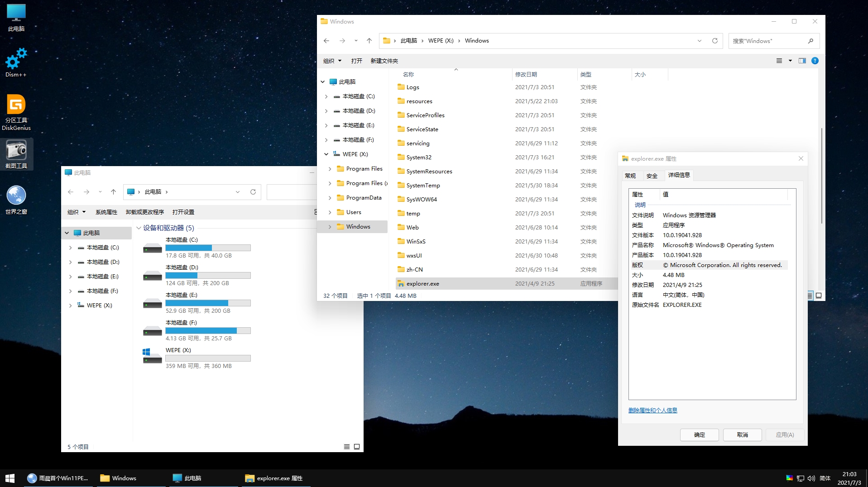The height and width of the screenshot is (487, 868).
Task: Click the search magnifier in Windows window
Action: pyautogui.click(x=810, y=41)
